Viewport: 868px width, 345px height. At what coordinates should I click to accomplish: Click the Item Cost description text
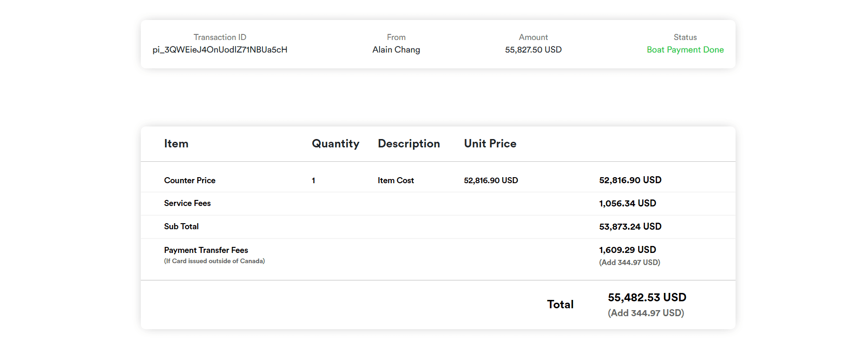click(x=395, y=180)
